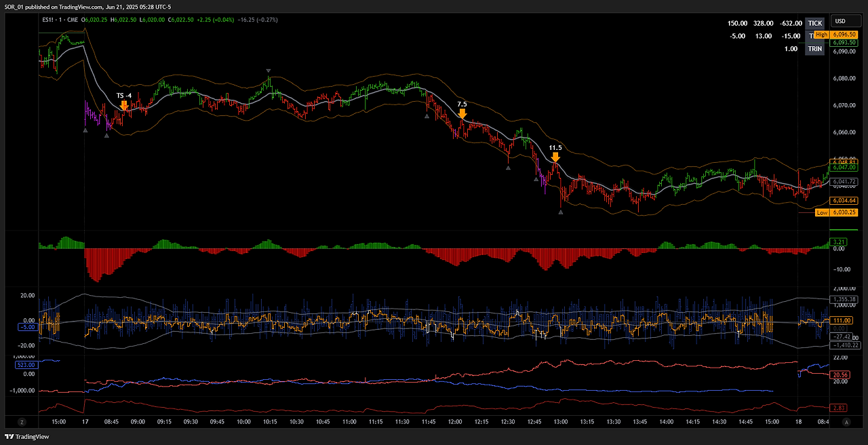
Task: Click the -5.00 blue value label
Action: click(27, 327)
